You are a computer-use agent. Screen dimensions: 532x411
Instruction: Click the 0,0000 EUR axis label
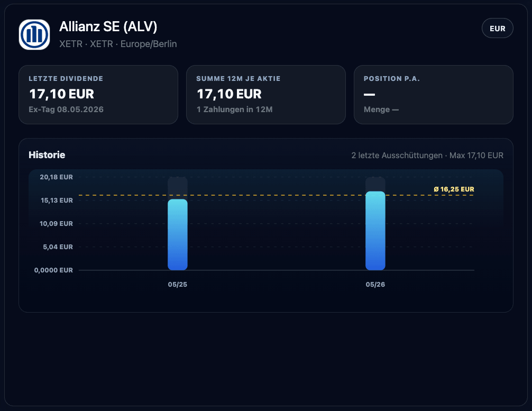(53, 270)
